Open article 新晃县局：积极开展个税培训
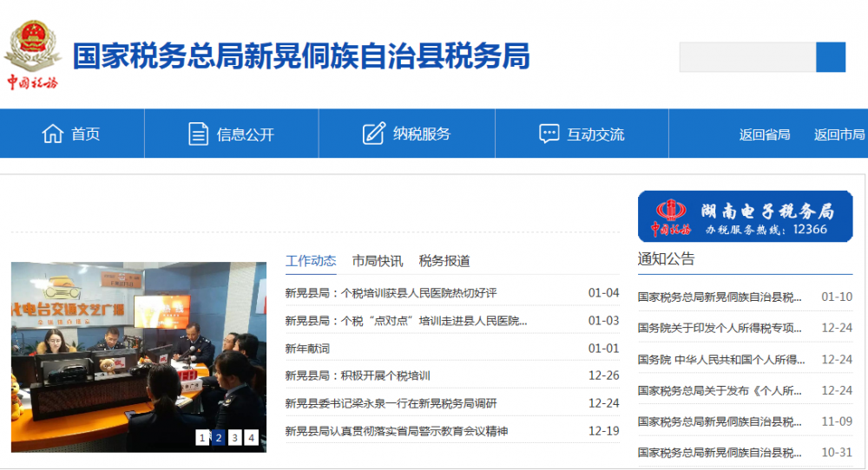This screenshot has height=470, width=868. [358, 376]
